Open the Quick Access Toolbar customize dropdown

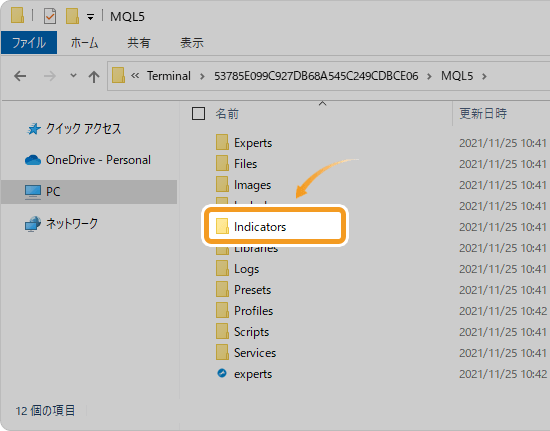point(90,17)
